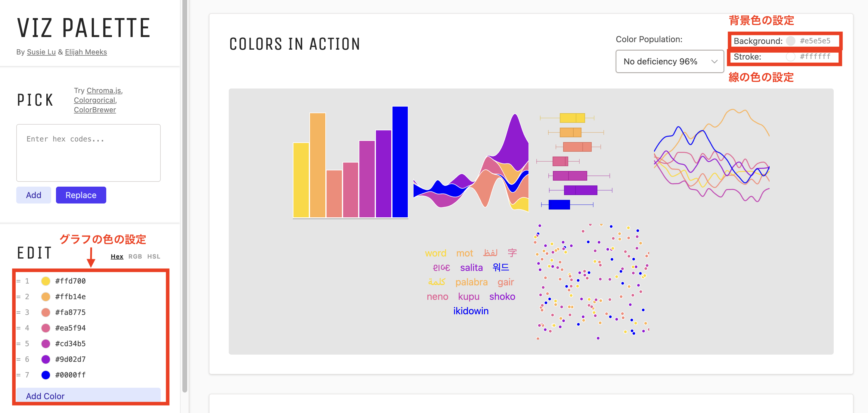The image size is (868, 413).
Task: Open the yellow #ffd700 color swatch
Action: 45,281
